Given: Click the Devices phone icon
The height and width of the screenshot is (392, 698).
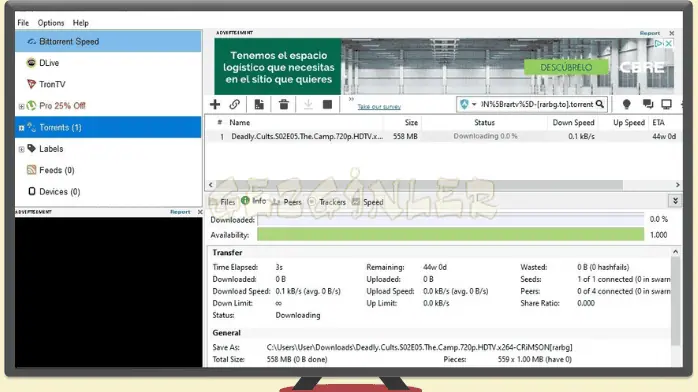Looking at the screenshot, I should coord(32,191).
